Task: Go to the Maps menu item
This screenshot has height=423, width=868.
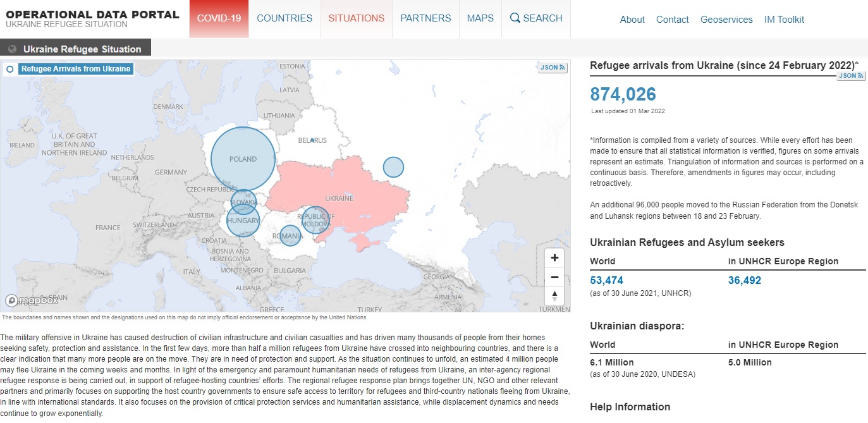Action: point(480,18)
